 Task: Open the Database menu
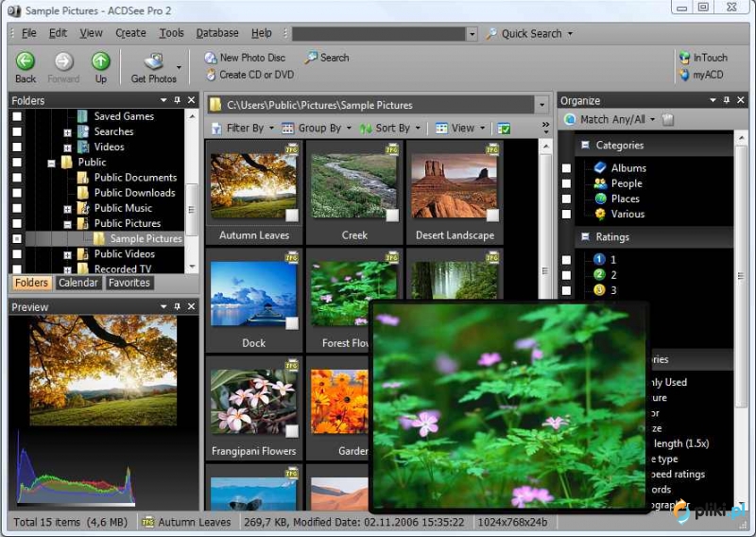(x=217, y=33)
